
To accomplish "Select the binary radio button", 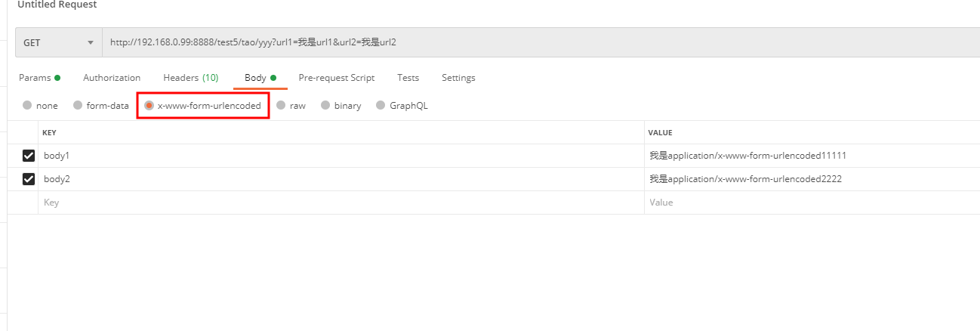I will click(325, 106).
